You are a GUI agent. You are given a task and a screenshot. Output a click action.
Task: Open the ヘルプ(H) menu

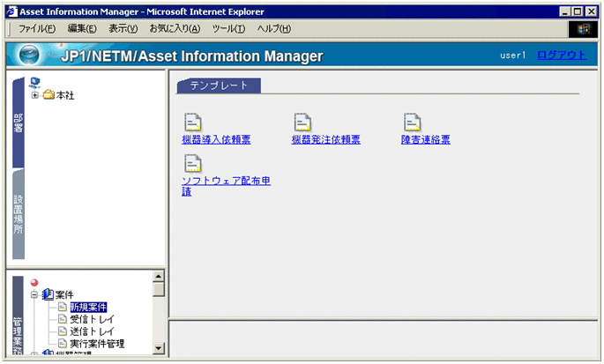tap(274, 29)
